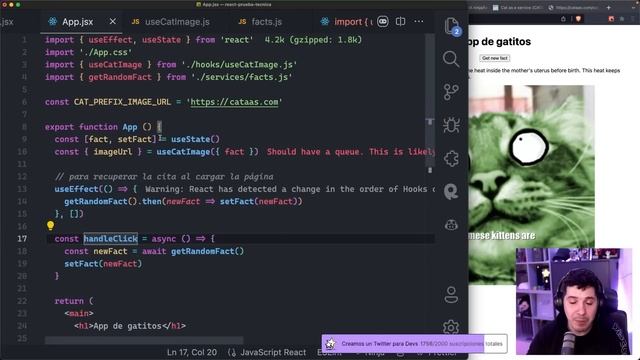Click 'useCatImage' import on line 3
This screenshot has height=360, width=640.
(x=115, y=64)
